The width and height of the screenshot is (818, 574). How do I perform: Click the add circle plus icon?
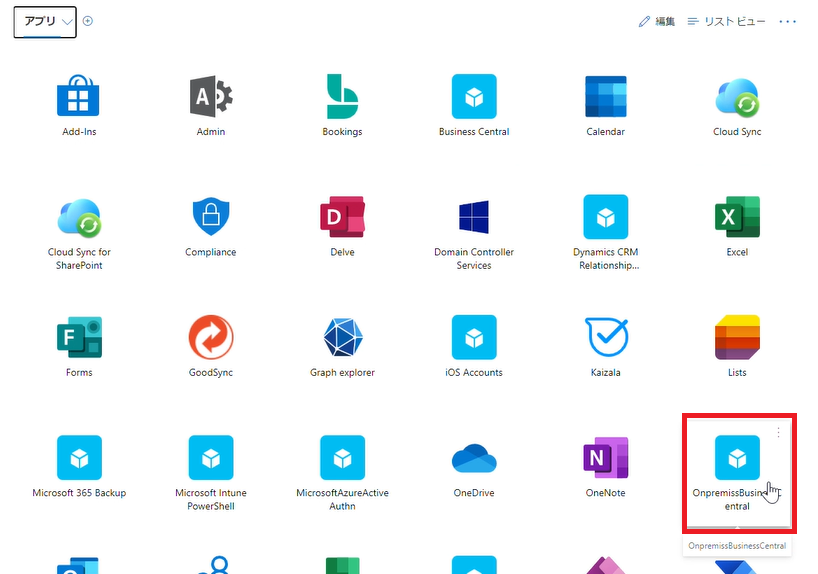point(88,21)
